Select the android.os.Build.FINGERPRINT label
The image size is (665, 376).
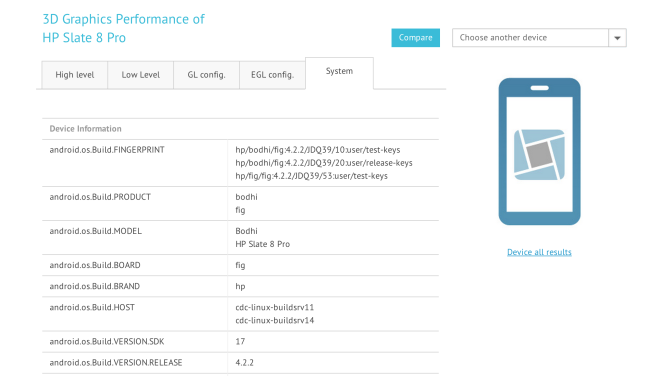[107, 150]
